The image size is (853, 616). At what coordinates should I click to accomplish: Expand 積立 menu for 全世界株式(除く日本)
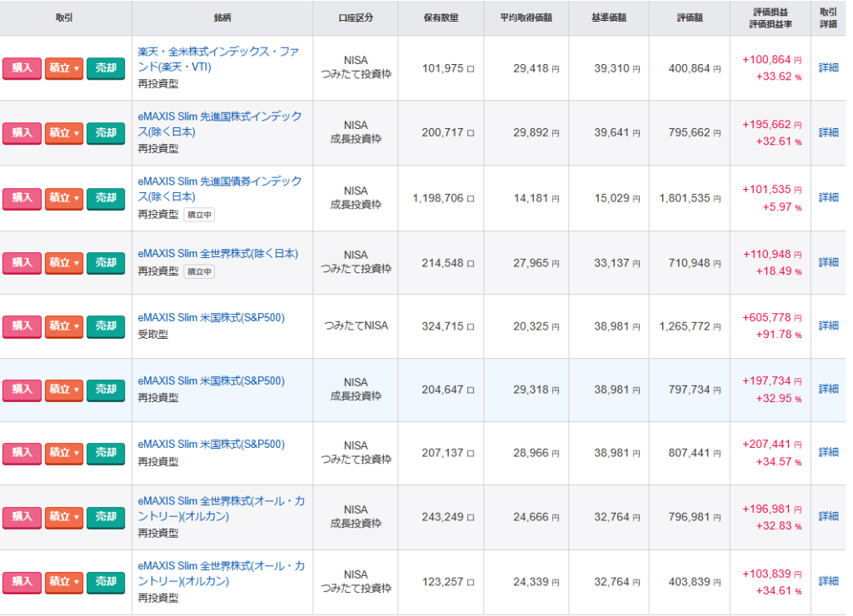(x=63, y=262)
